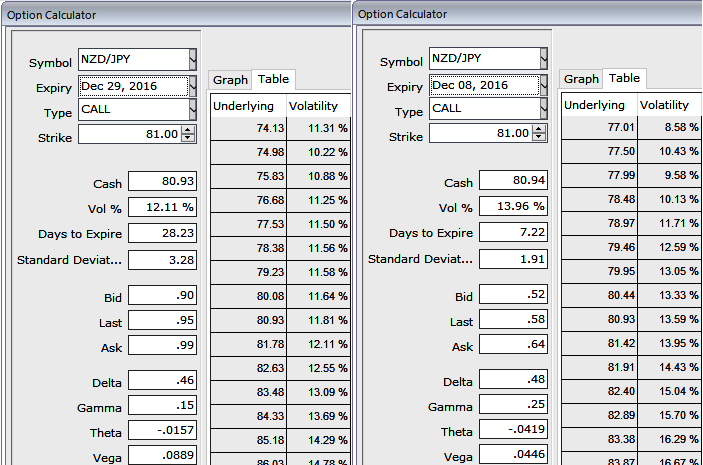Click the Vol % field showing 13.96 %

(x=513, y=206)
